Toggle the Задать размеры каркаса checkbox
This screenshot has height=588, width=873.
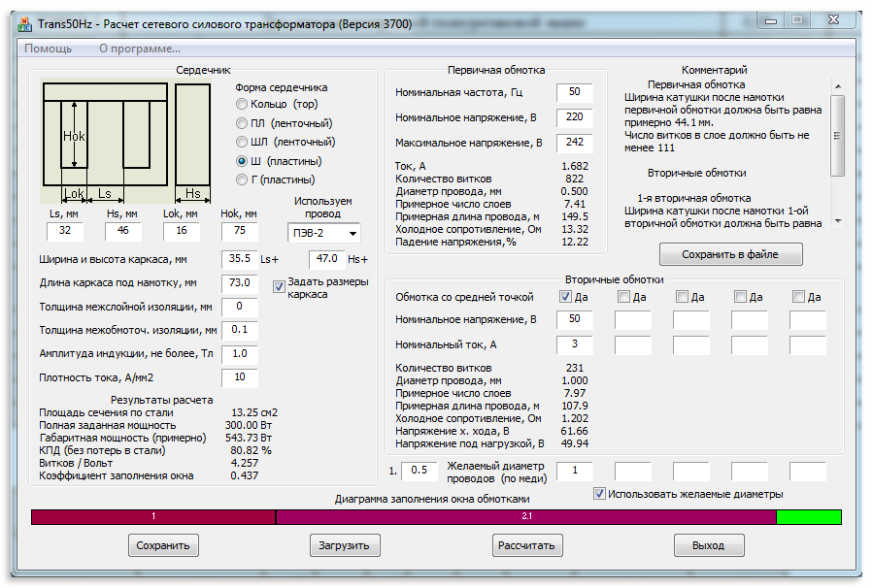click(279, 287)
